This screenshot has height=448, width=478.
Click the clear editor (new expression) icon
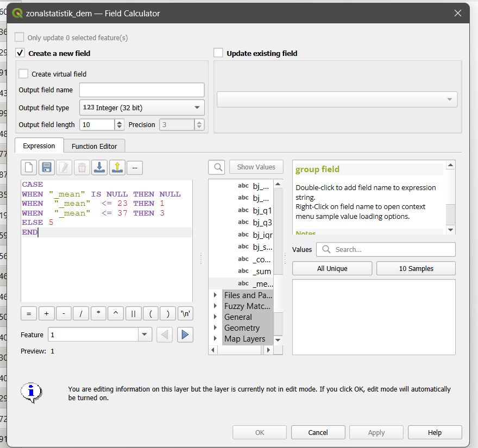coord(29,167)
